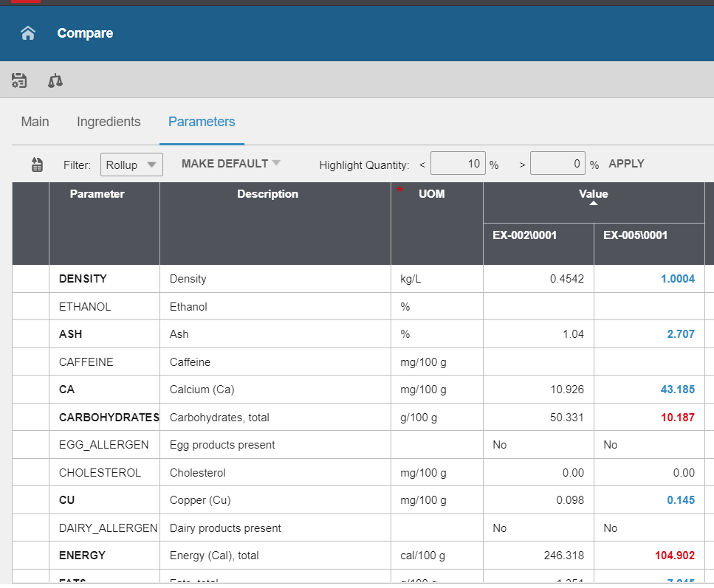
Task: Click the UOM column header
Action: click(432, 194)
